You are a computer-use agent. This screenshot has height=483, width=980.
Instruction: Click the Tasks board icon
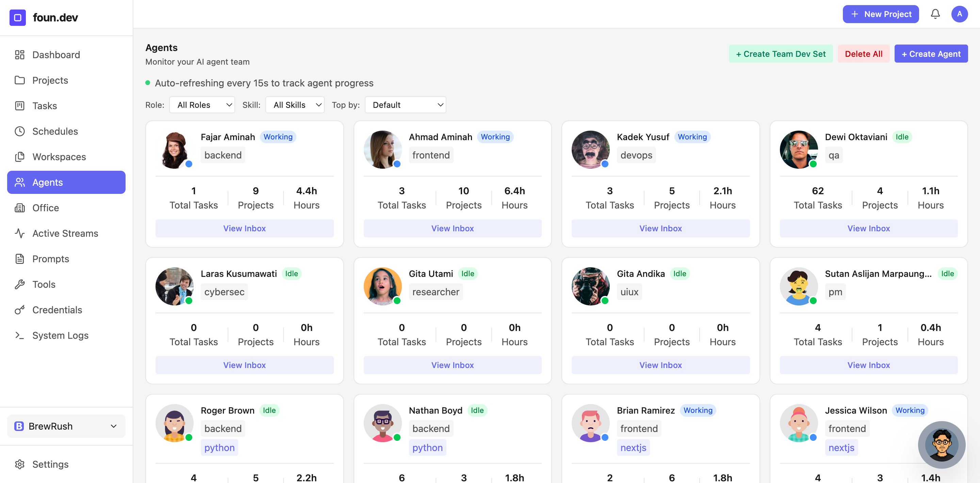click(x=20, y=106)
